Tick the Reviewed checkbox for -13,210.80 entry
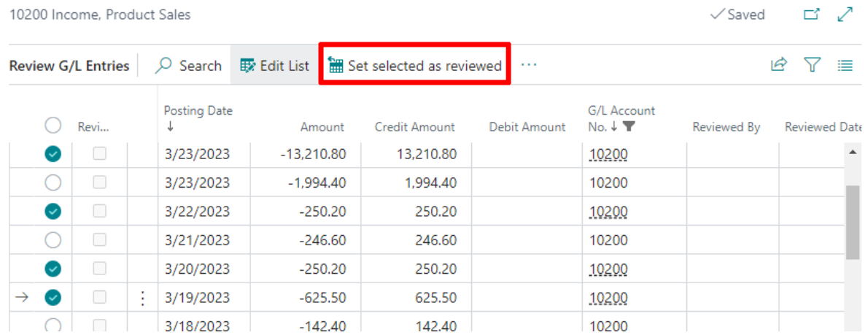868x335 pixels. (100, 155)
